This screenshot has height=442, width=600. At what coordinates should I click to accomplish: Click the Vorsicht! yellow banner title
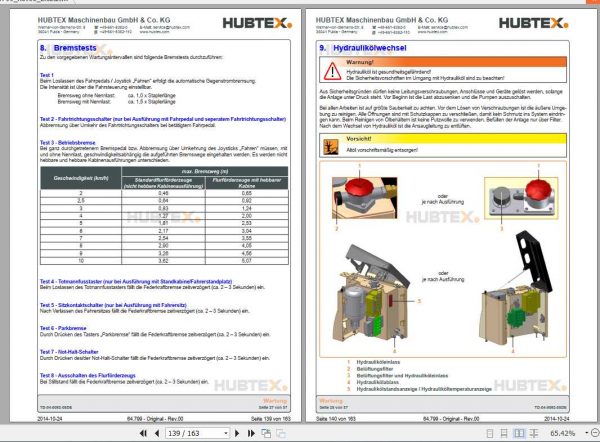pos(359,139)
